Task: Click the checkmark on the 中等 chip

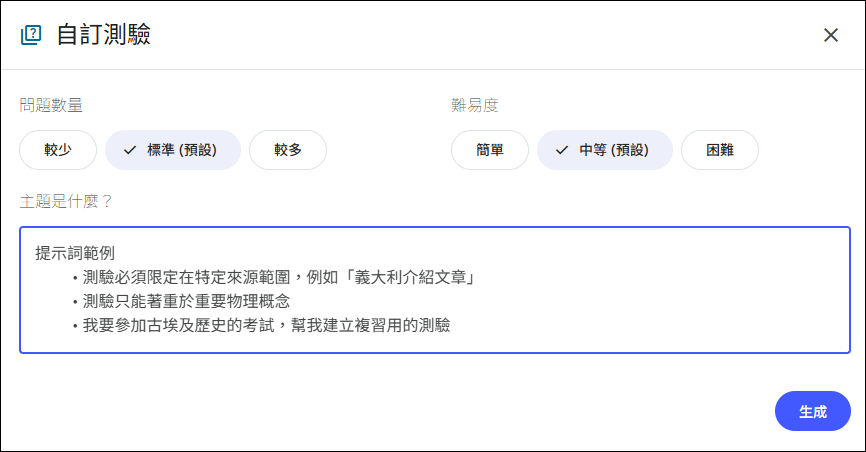Action: tap(561, 150)
